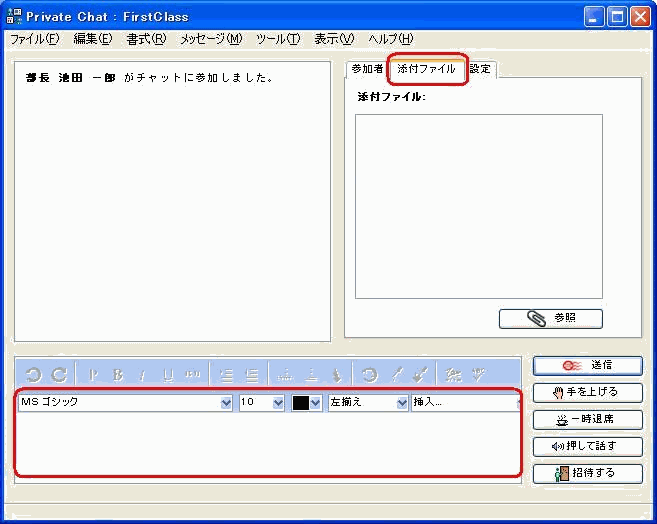Screen dimensions: 657x524
Task: Click the redo icon in the formatting toolbar
Action: pyautogui.click(x=59, y=375)
